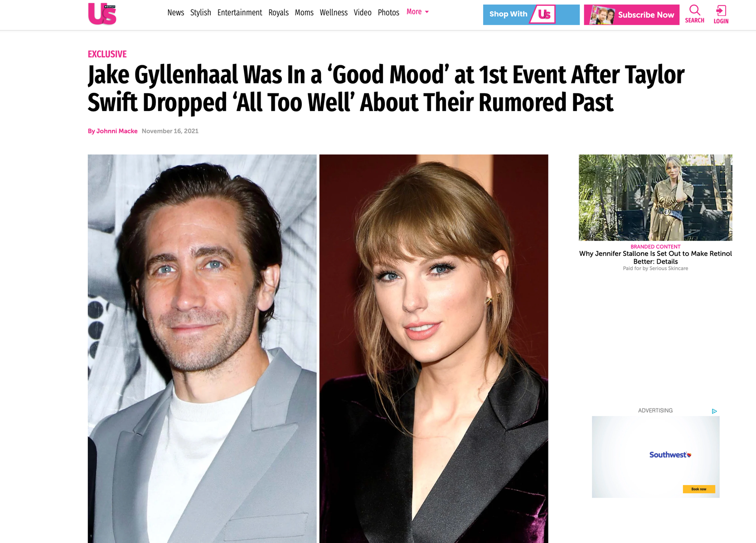Click the AdChoices icon above Southwest ad
This screenshot has height=543, width=756.
click(x=714, y=411)
